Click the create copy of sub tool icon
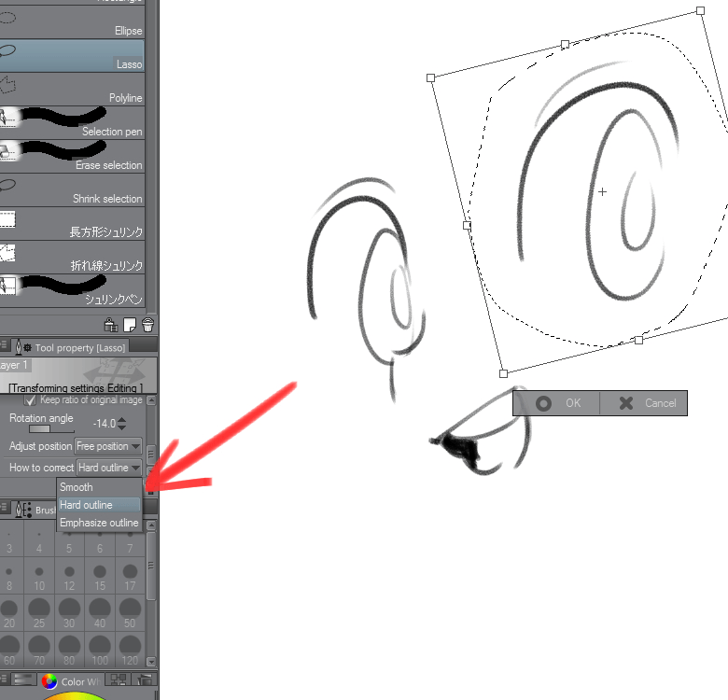The width and height of the screenshot is (728, 700). [x=130, y=325]
